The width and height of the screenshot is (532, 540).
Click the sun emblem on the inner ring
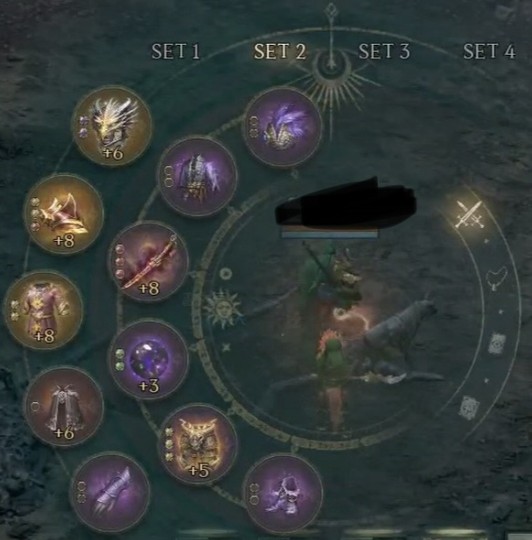(x=222, y=308)
